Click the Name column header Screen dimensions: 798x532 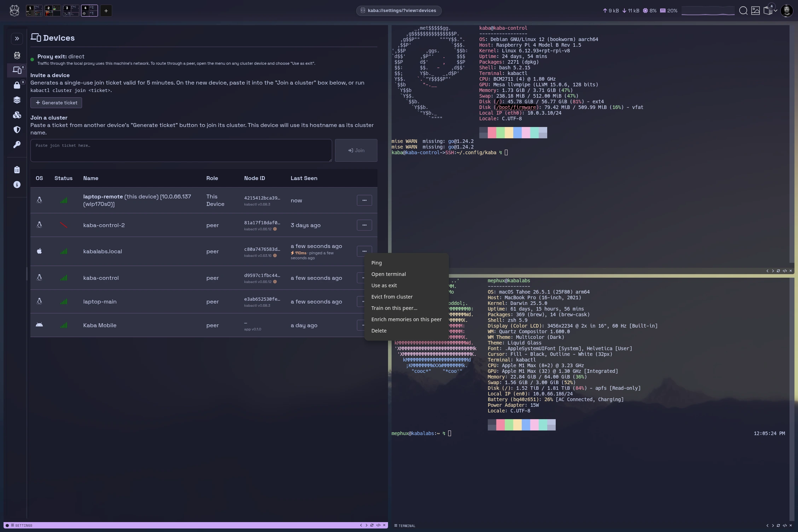pyautogui.click(x=91, y=178)
